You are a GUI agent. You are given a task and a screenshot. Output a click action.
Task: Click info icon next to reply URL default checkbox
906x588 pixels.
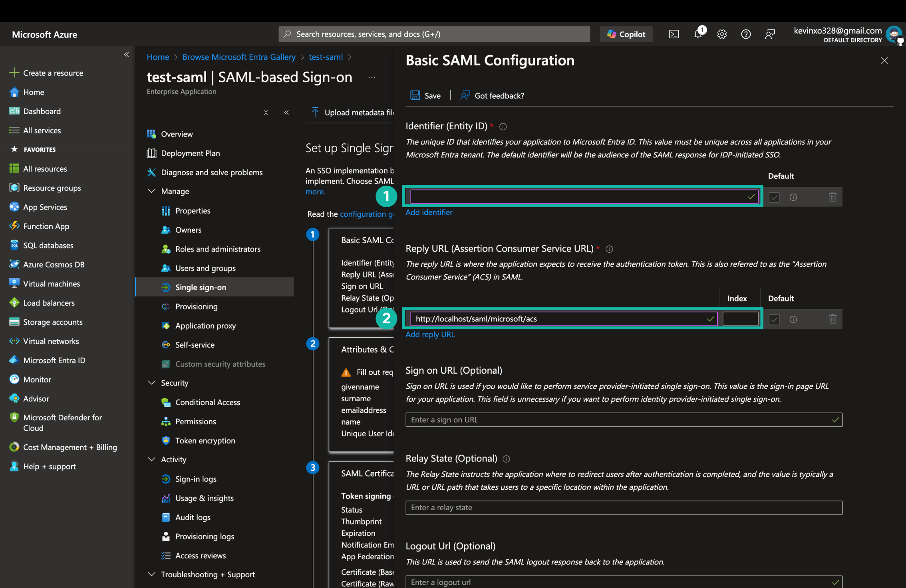click(793, 320)
